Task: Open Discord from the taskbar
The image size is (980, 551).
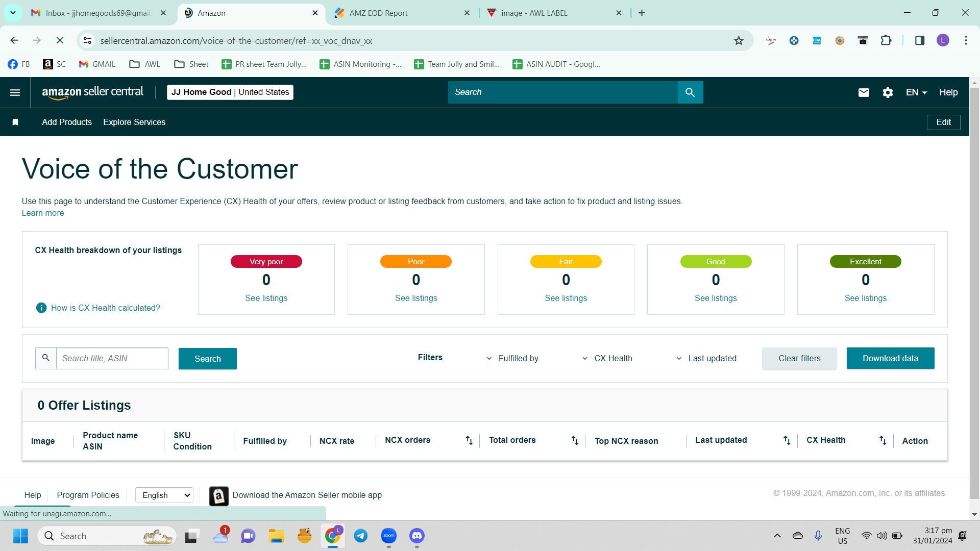Action: point(417,536)
